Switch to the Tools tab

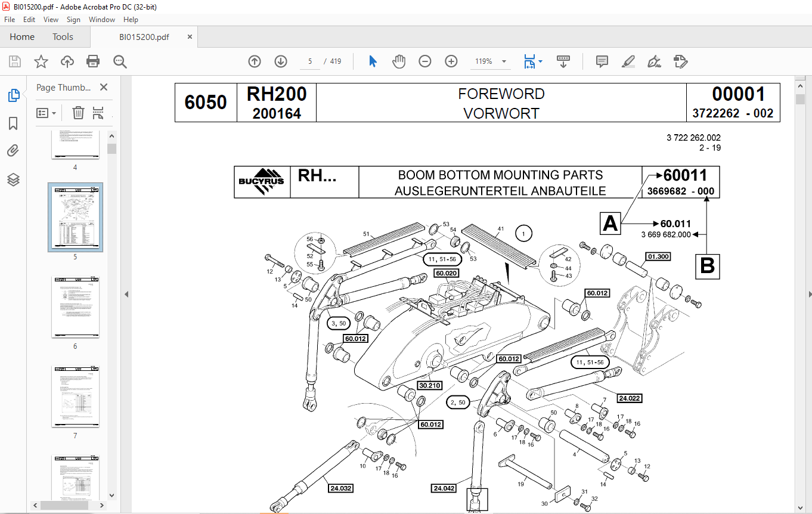coord(63,37)
